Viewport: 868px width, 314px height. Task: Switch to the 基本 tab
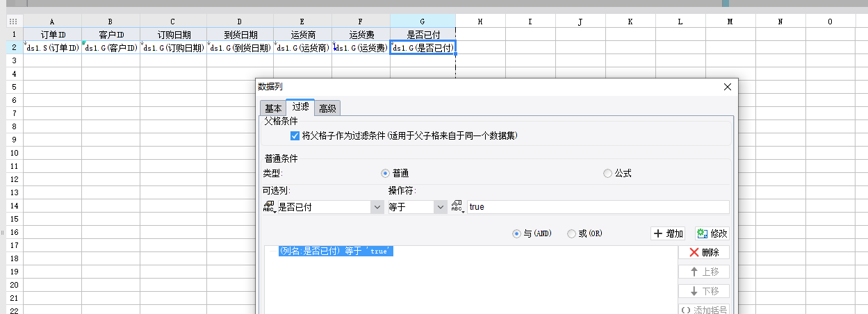coord(273,108)
